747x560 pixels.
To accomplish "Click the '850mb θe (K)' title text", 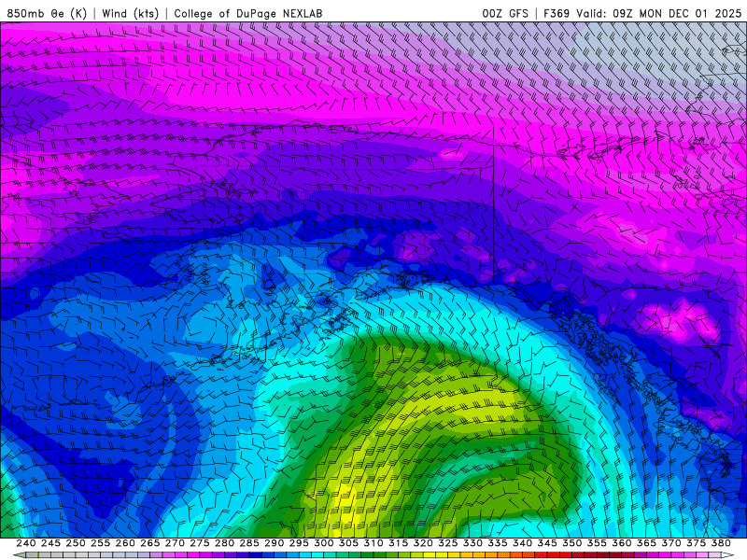I will pos(47,14).
